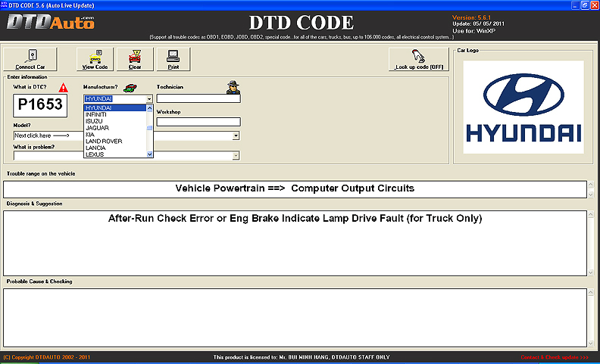The width and height of the screenshot is (600, 364).
Task: Click the Vehicle Powertrain trouble range text
Action: (295, 188)
